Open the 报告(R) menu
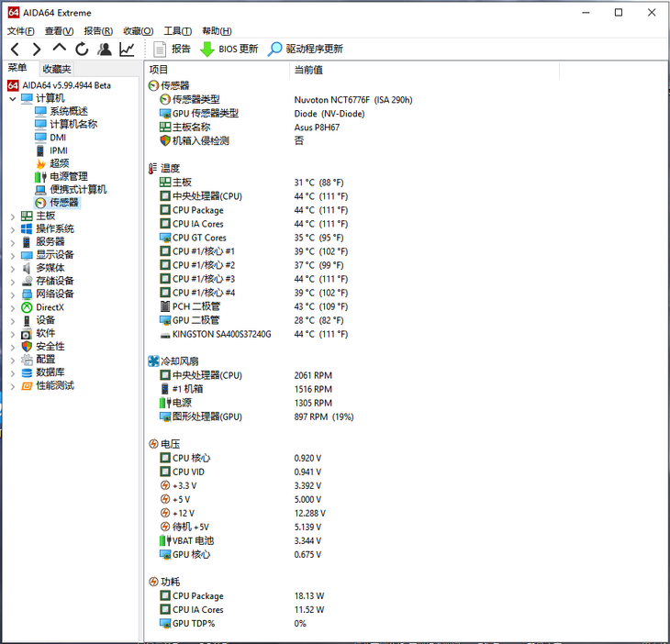The height and width of the screenshot is (644, 670). [98, 31]
